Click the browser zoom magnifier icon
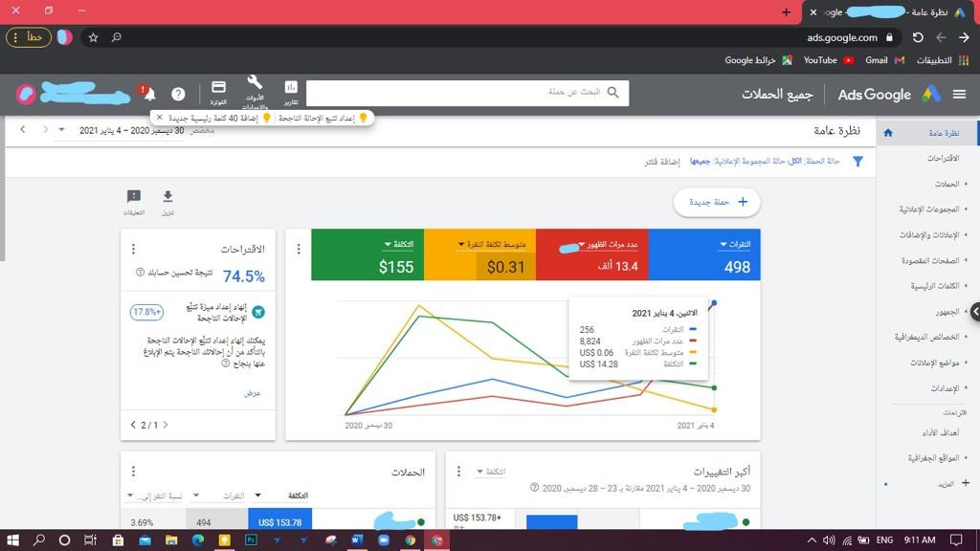The width and height of the screenshot is (980, 551). [x=116, y=37]
